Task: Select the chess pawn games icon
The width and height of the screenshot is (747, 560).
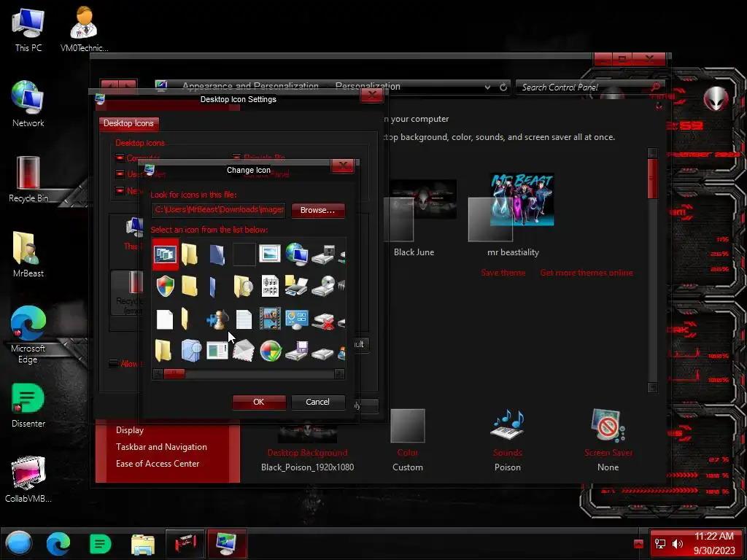Action: click(217, 319)
